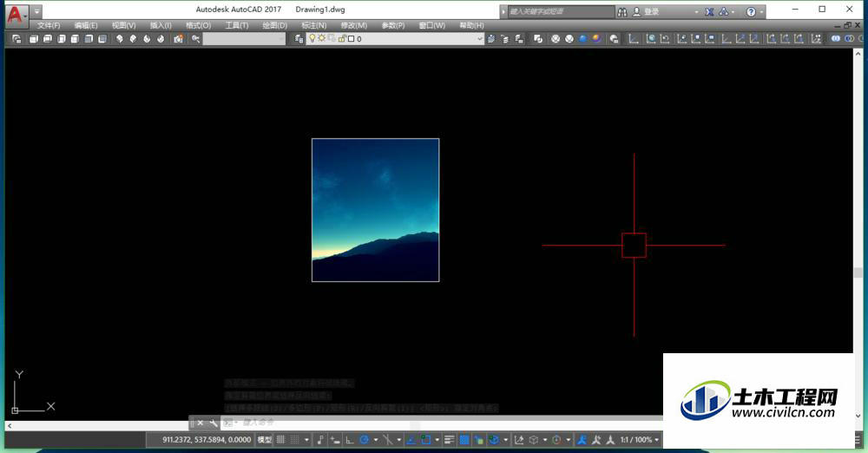Toggle object snap square icon
Image resolution: width=868 pixels, height=453 pixels.
[x=425, y=440]
